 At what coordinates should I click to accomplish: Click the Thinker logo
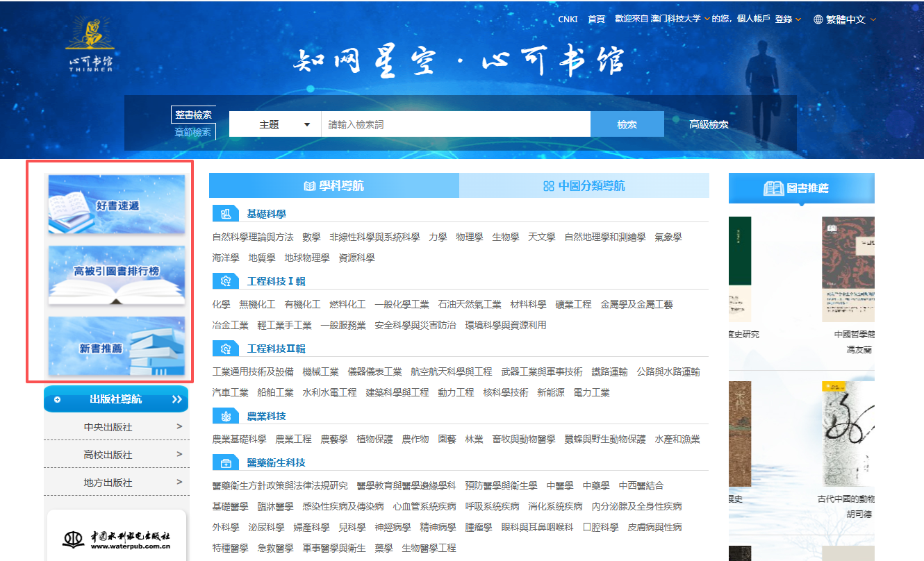[x=90, y=44]
